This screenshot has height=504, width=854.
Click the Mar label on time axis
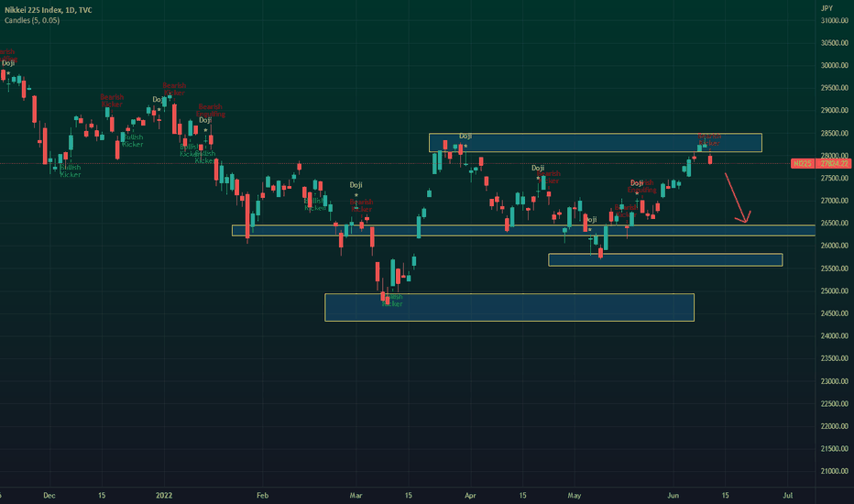pos(356,496)
